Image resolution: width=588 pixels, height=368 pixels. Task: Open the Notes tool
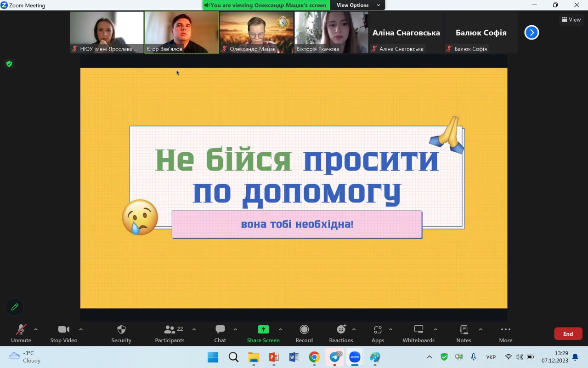[x=464, y=333]
